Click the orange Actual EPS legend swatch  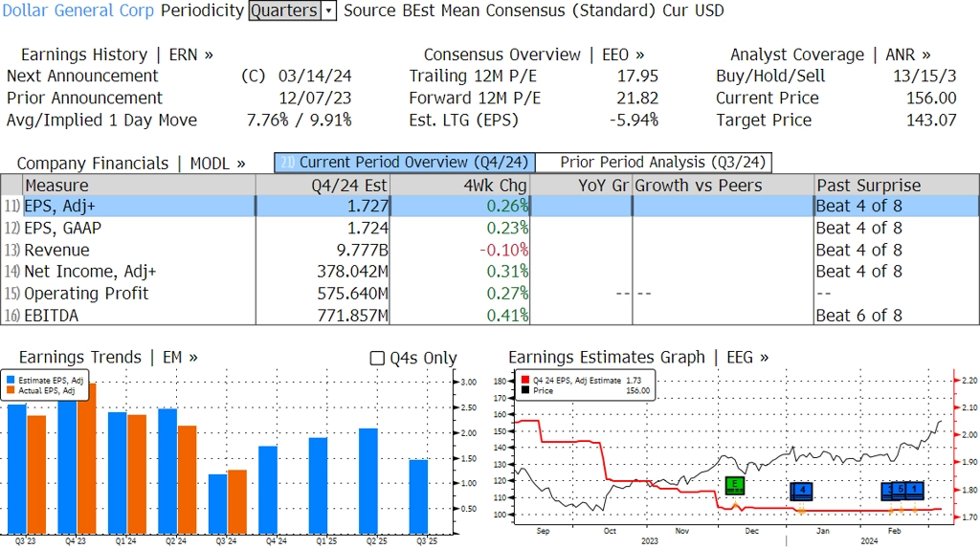click(11, 390)
